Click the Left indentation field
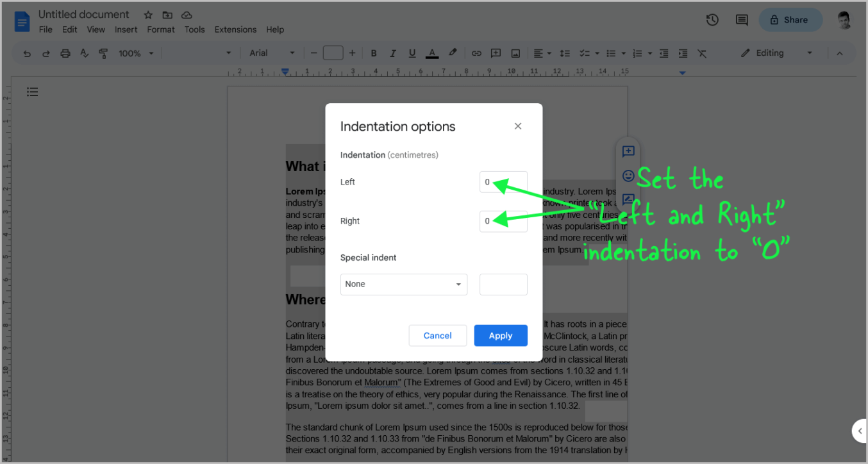 [503, 182]
